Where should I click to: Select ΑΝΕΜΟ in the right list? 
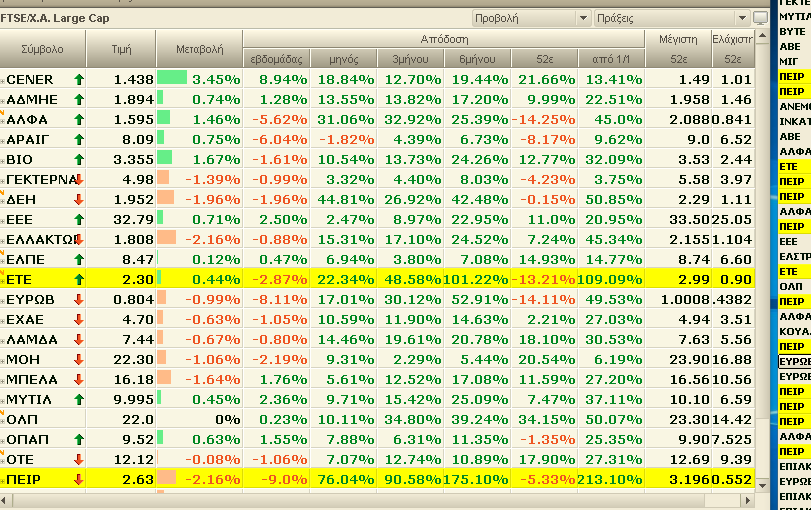794,107
